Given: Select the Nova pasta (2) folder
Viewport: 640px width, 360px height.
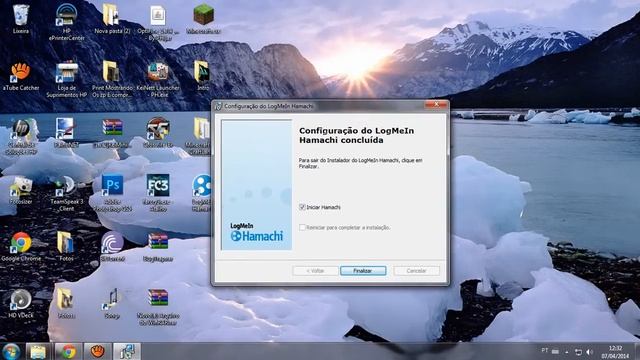Looking at the screenshot, I should point(111,19).
